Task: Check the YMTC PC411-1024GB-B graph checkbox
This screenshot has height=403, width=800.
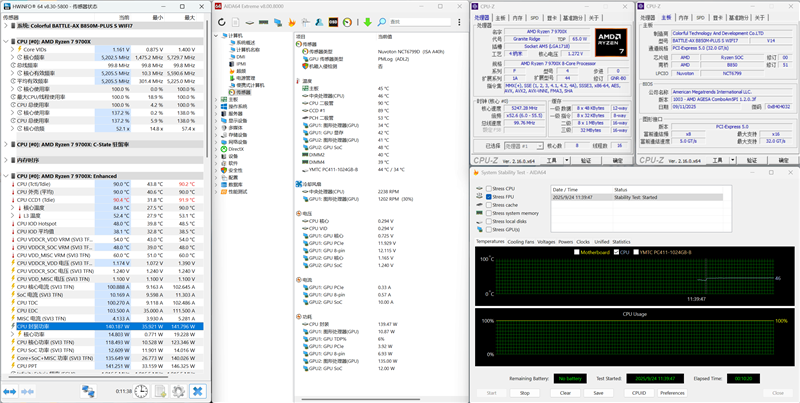Action: coord(636,252)
